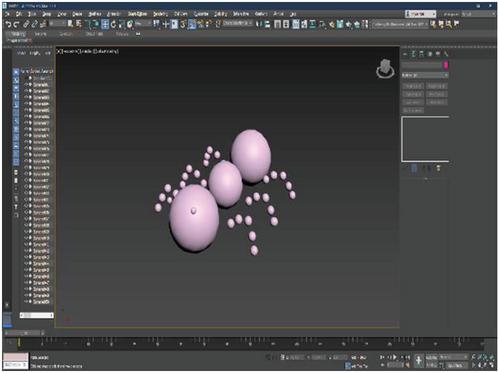Click the ViewCube in the viewport

click(385, 69)
